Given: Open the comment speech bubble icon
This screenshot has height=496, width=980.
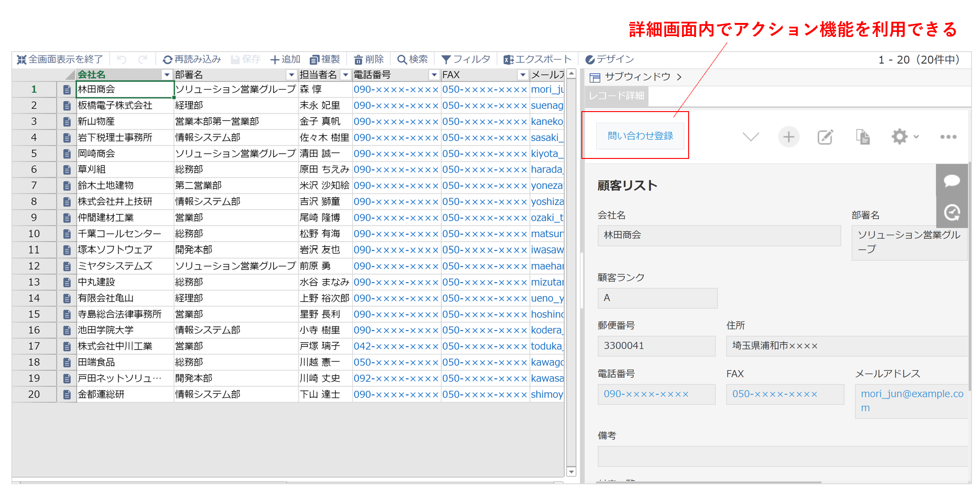Looking at the screenshot, I should pos(951,180).
